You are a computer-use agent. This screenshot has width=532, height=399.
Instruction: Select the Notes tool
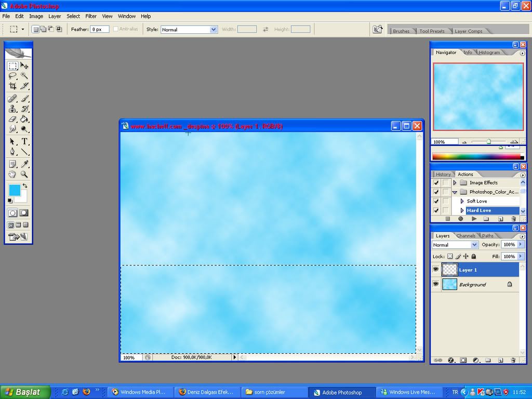click(x=12, y=164)
